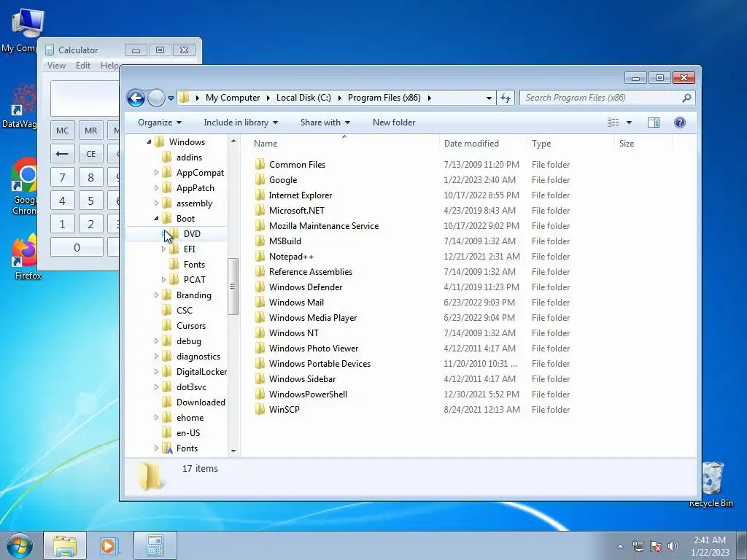747x560 pixels.
Task: Select the Windows Mail folder
Action: [x=296, y=303]
